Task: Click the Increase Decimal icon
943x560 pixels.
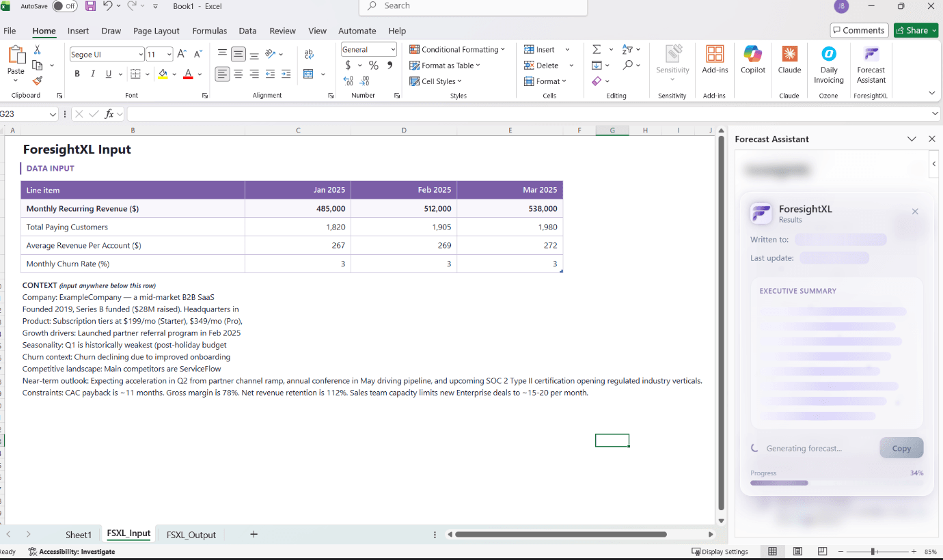Action: 347,81
